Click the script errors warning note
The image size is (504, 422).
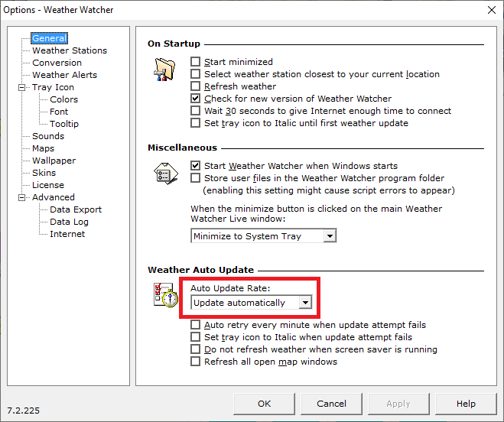point(329,190)
